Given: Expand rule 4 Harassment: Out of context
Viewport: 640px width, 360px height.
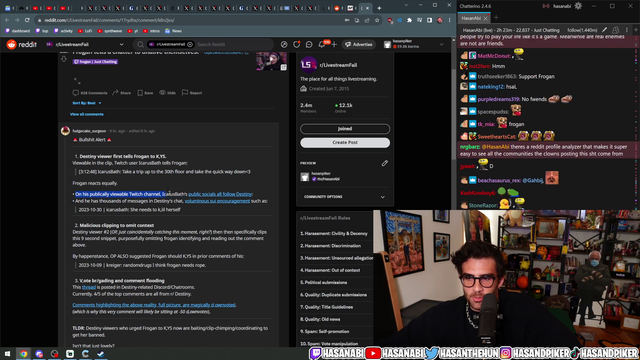Looking at the screenshot, I should tap(330, 270).
